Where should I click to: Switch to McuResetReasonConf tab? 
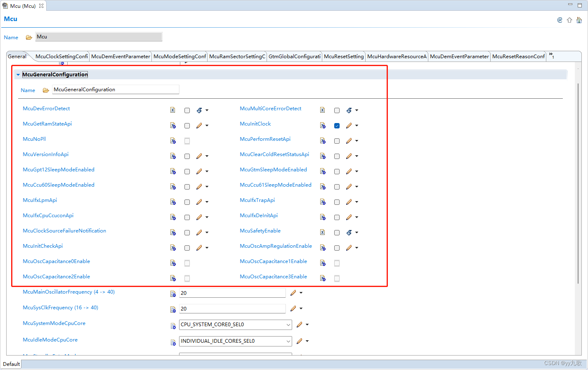point(518,57)
